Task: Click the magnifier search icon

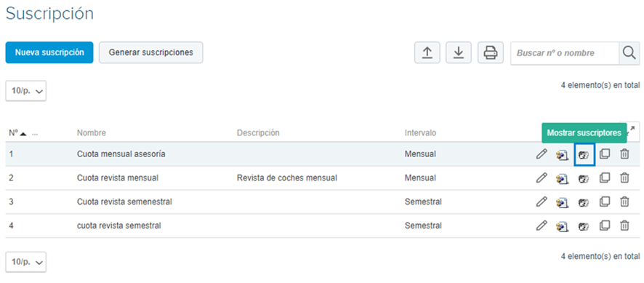Action: [629, 53]
